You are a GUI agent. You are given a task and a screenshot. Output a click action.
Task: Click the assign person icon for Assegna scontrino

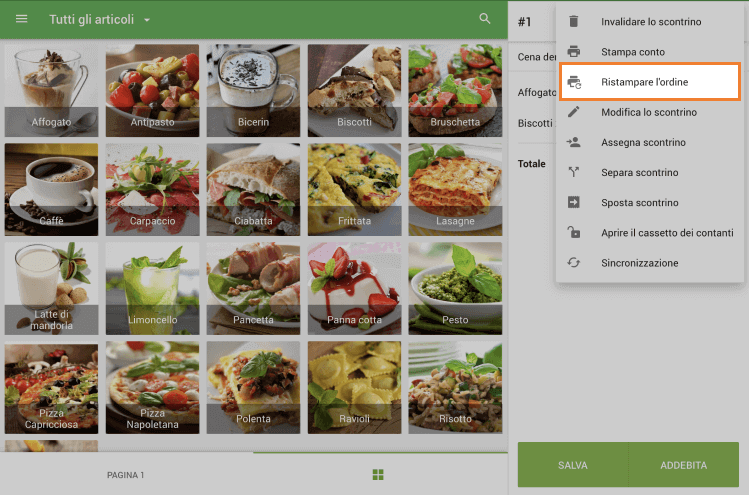[x=574, y=143]
